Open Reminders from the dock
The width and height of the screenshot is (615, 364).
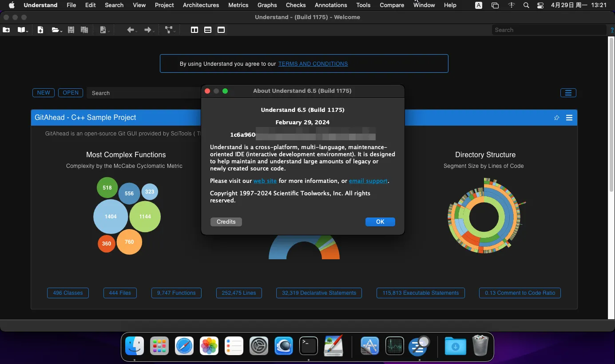[234, 346]
